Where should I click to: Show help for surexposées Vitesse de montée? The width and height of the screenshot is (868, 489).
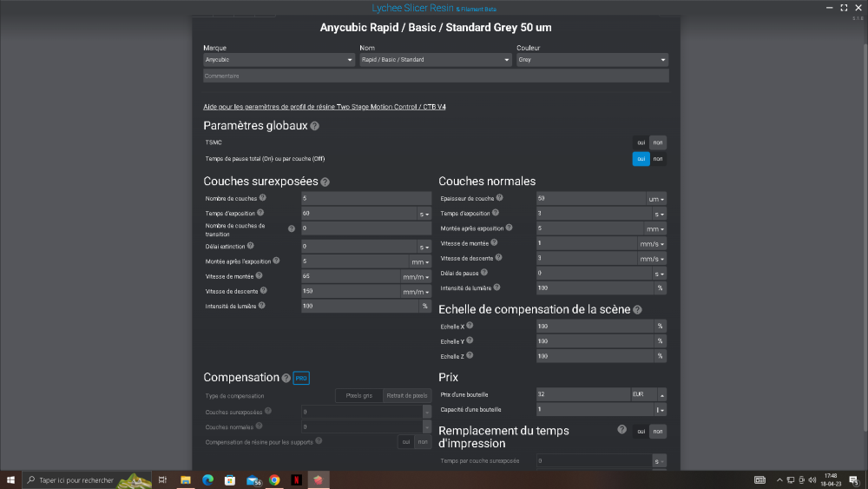(x=259, y=276)
